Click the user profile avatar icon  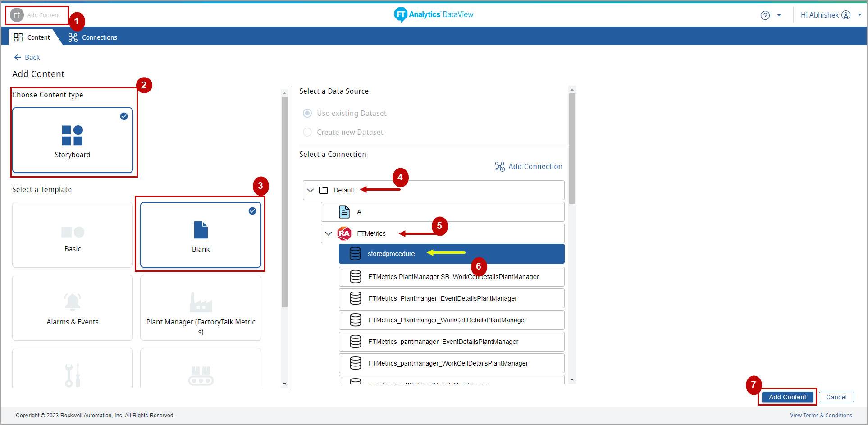pos(846,15)
